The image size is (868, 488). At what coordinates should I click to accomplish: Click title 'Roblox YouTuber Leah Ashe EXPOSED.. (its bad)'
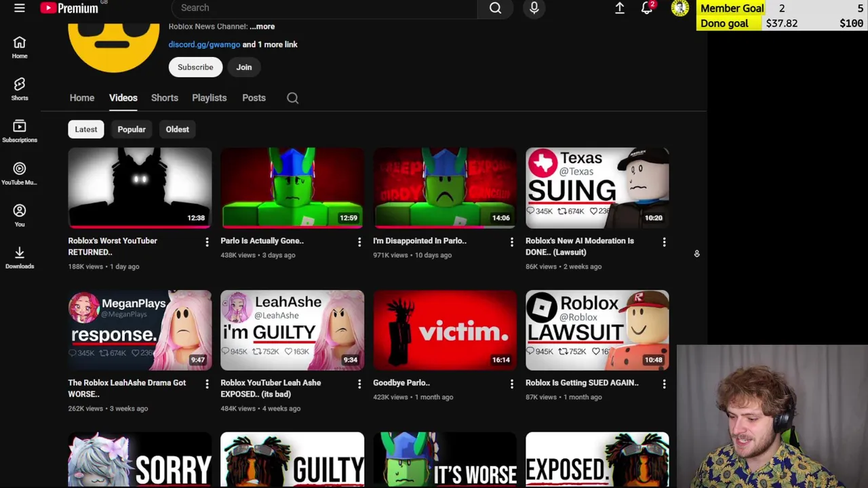coord(271,388)
